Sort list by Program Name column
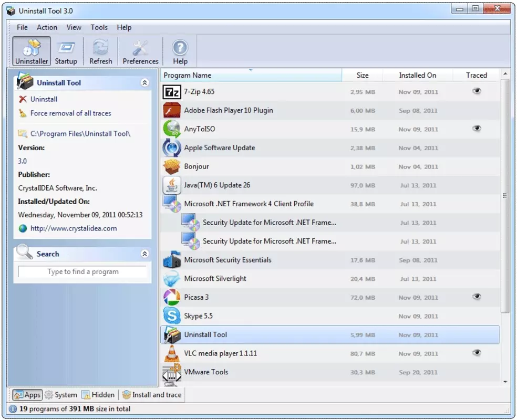517x420 pixels. (x=251, y=75)
